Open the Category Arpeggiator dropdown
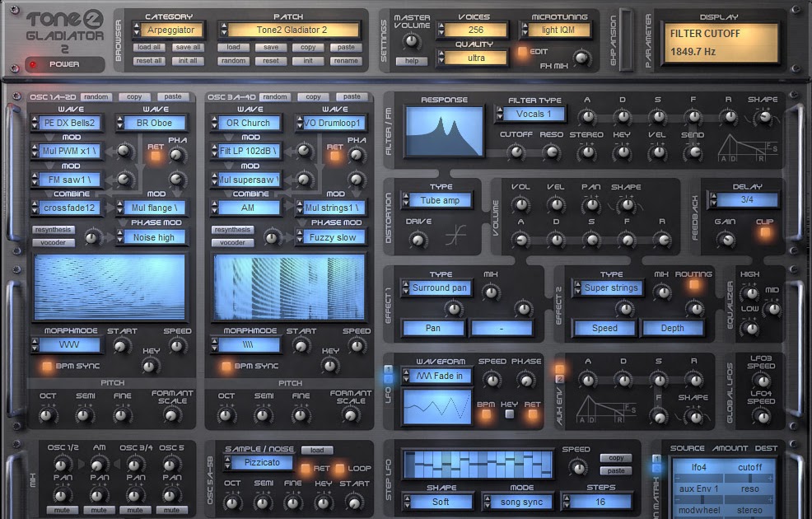Screen dimensions: 812x519 [x=169, y=30]
